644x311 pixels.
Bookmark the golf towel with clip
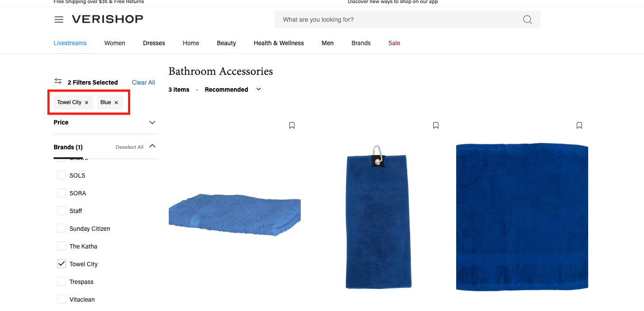tap(436, 125)
